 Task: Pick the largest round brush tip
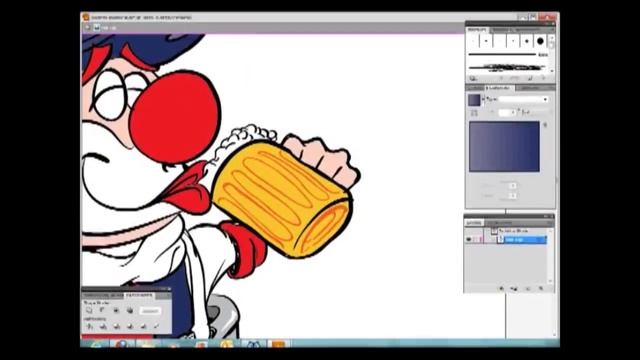click(x=540, y=41)
